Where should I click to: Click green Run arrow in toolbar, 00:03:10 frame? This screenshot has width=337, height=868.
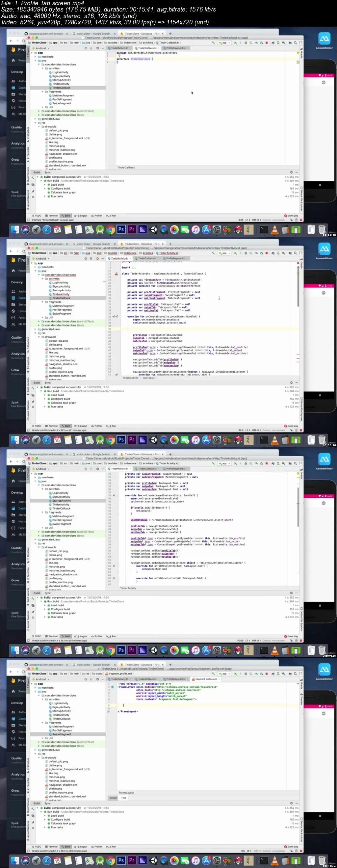tap(235, 43)
